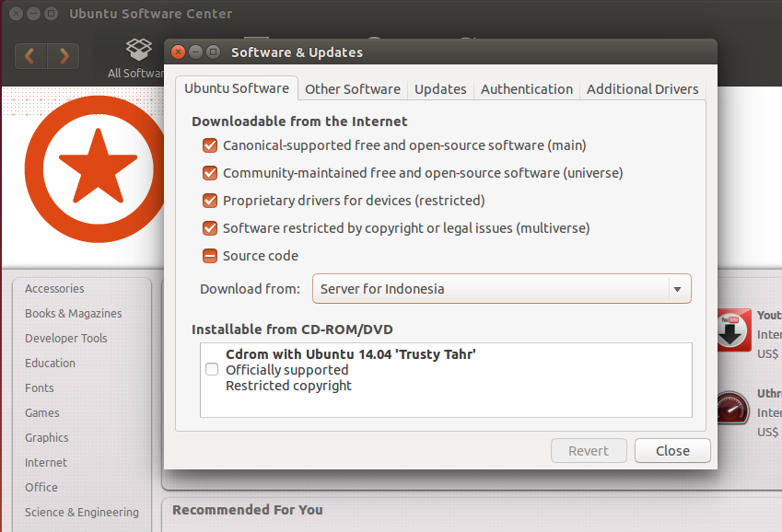Viewport: 782px width, 532px height.
Task: Click the Revert button
Action: click(x=589, y=451)
